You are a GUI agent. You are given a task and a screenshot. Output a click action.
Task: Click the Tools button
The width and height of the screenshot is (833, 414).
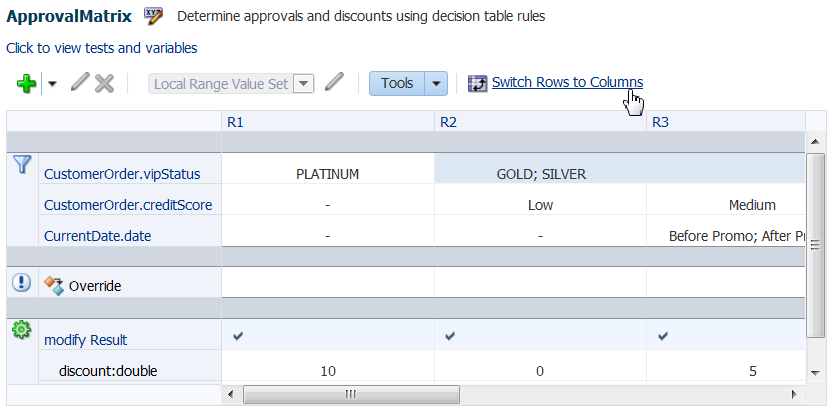tap(397, 83)
